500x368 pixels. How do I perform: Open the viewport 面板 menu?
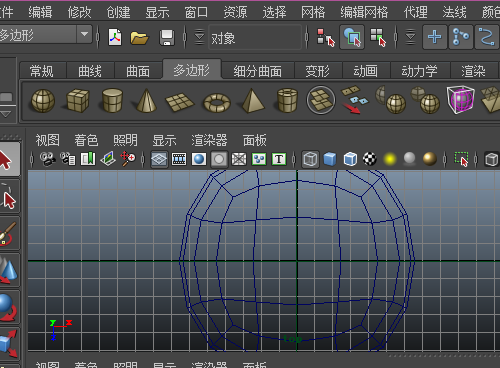tap(255, 140)
